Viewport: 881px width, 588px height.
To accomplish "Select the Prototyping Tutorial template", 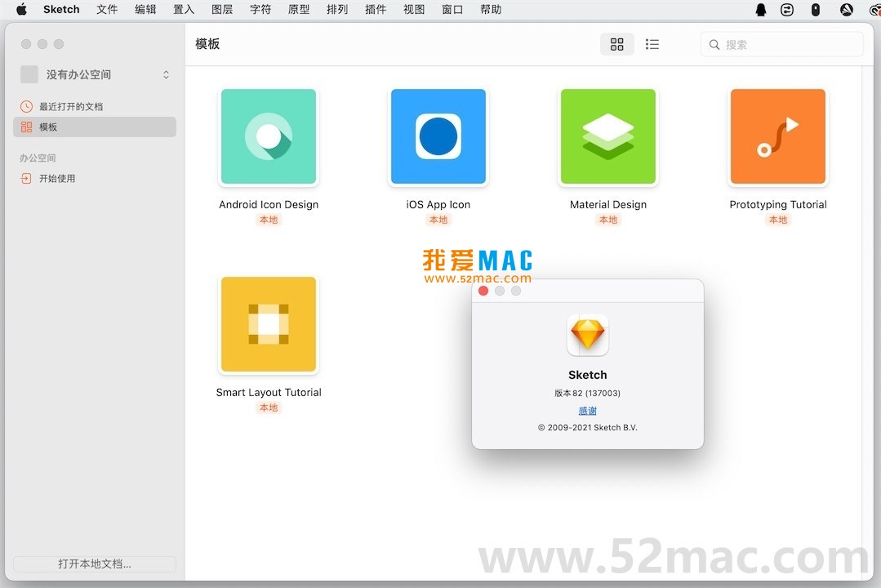I will pos(776,136).
